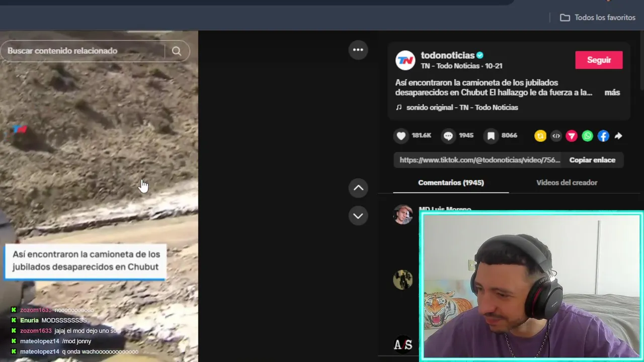644x362 pixels.
Task: Click the 'TN - Todo Noticias · 10-21' subtitle
Action: [x=461, y=66]
